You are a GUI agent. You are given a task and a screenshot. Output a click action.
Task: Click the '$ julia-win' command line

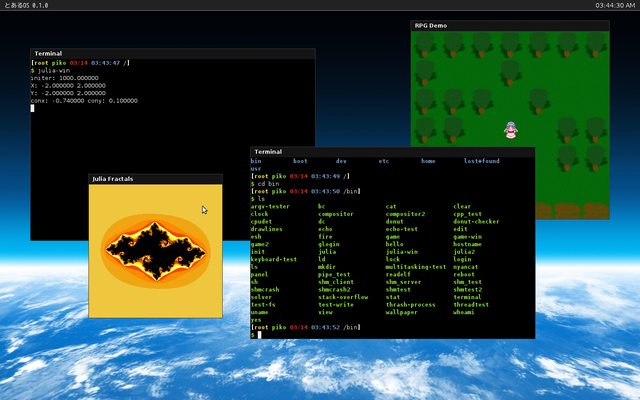tap(50, 70)
